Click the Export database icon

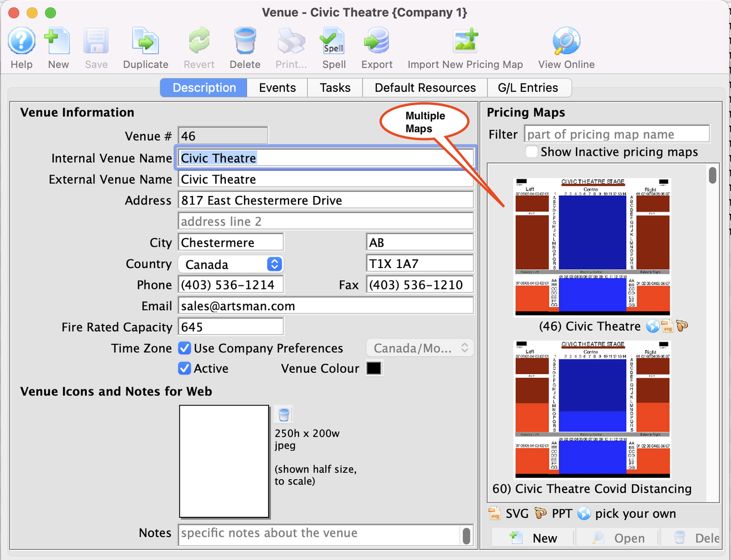point(377,41)
